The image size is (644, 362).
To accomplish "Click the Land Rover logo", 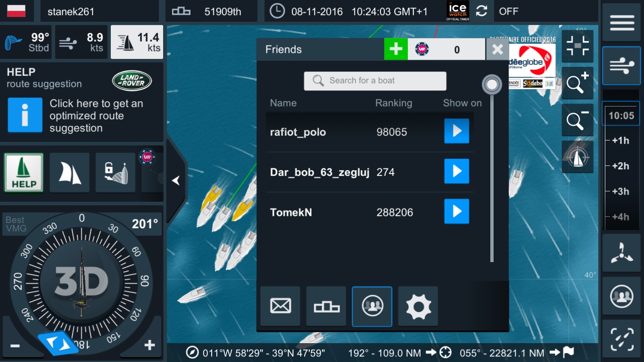I will (132, 81).
